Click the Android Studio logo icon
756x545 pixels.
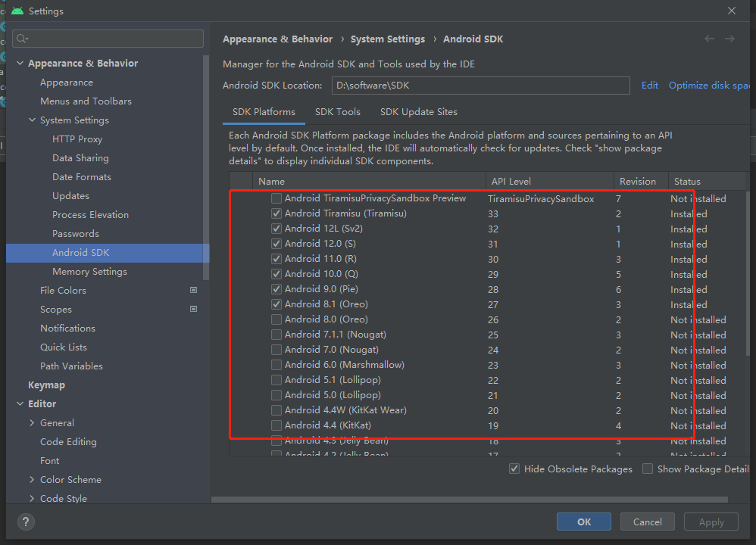coord(17,11)
